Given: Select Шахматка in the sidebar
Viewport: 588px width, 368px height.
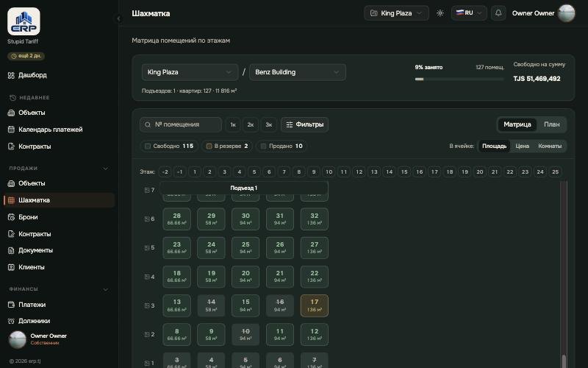Looking at the screenshot, I should 60,200.
